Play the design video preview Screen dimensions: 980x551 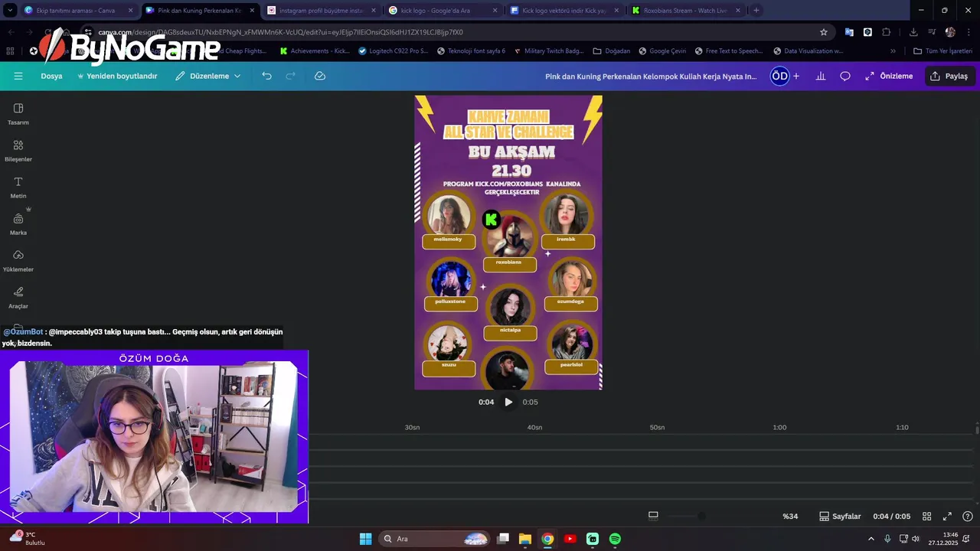coord(508,402)
